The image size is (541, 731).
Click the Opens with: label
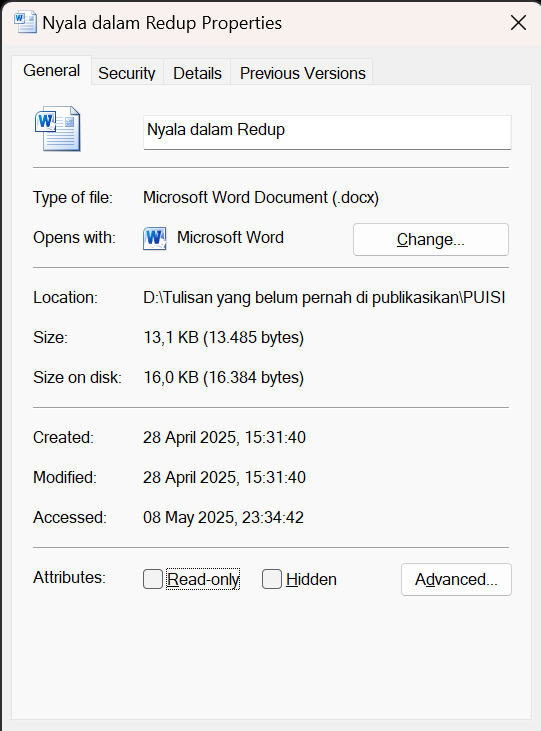(74, 238)
